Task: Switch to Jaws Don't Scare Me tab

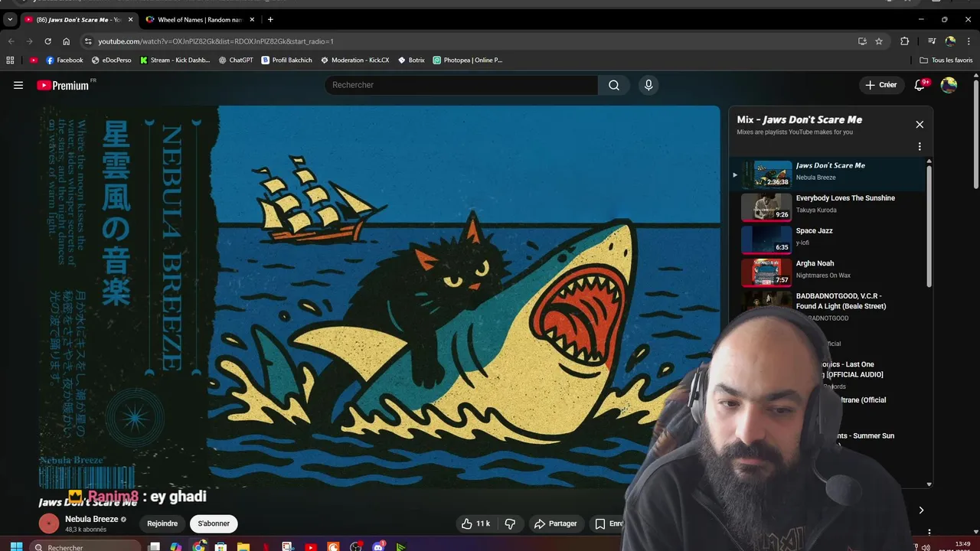Action: click(x=78, y=19)
